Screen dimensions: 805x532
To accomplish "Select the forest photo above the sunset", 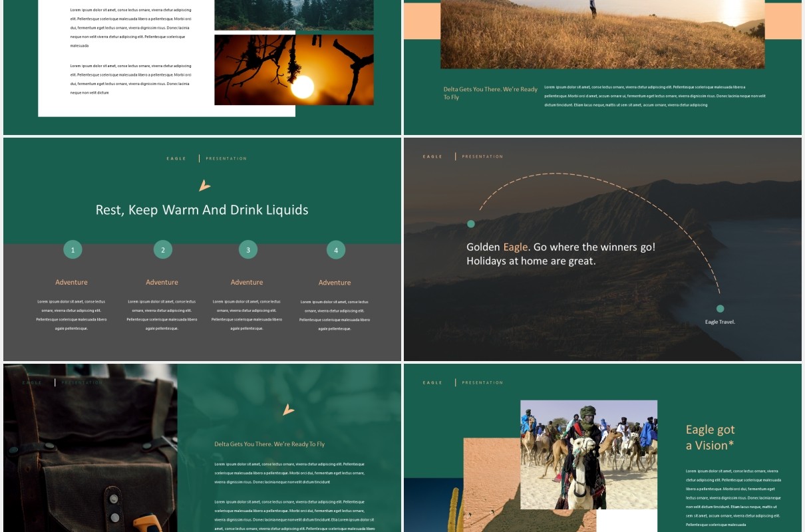I will [294, 15].
